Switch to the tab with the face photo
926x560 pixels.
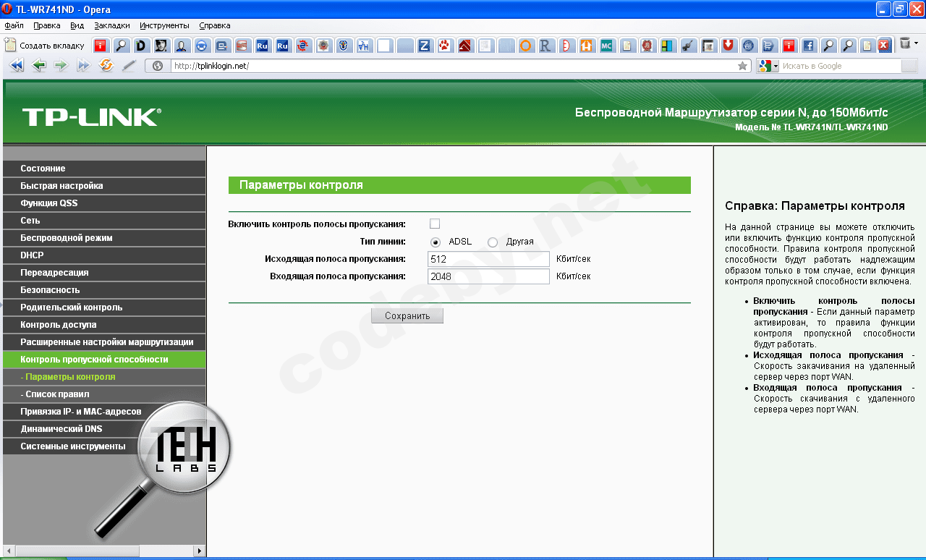point(161,46)
